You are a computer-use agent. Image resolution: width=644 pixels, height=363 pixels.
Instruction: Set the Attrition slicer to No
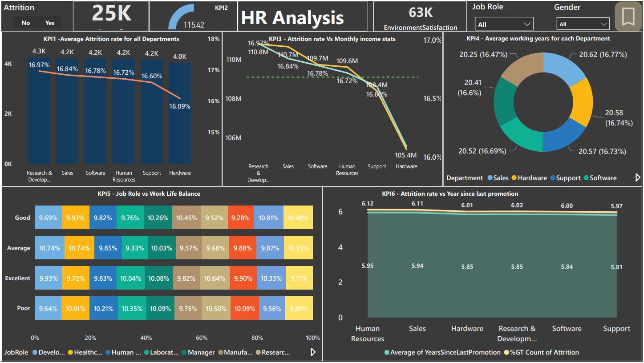[x=26, y=23]
